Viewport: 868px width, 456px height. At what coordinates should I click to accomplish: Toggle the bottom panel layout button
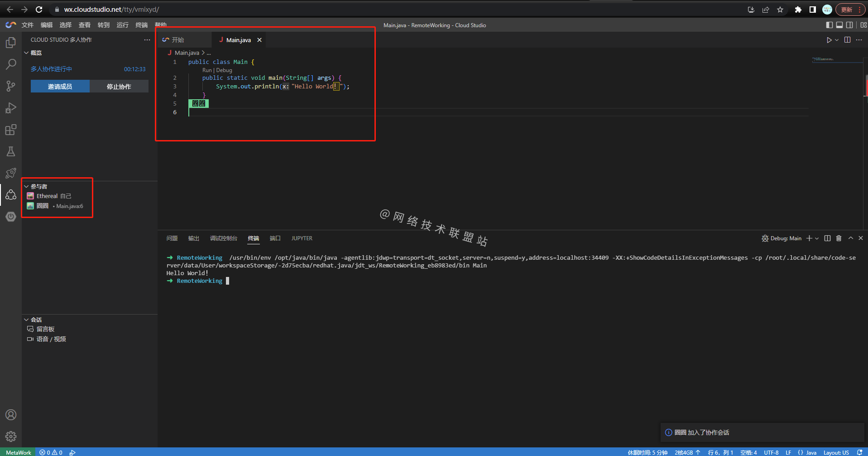839,25
